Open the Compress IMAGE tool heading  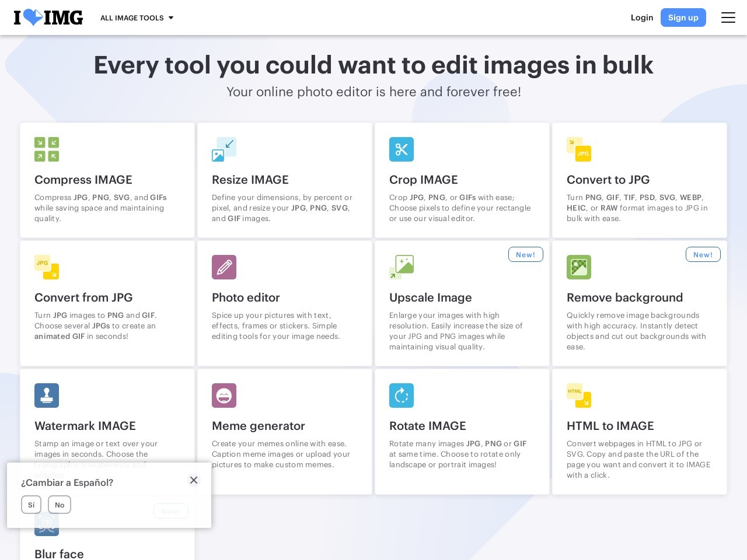[83, 180]
